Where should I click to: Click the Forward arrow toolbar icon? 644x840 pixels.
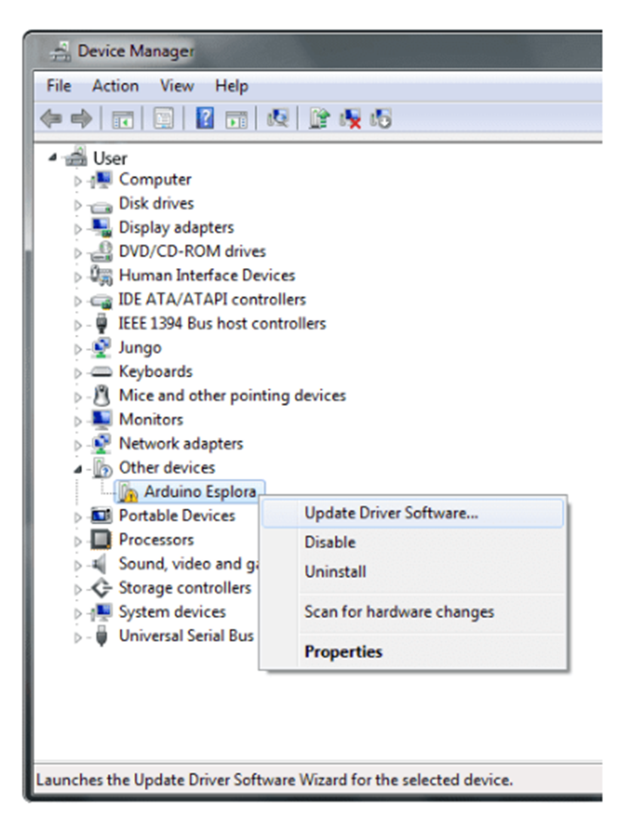pyautogui.click(x=81, y=118)
